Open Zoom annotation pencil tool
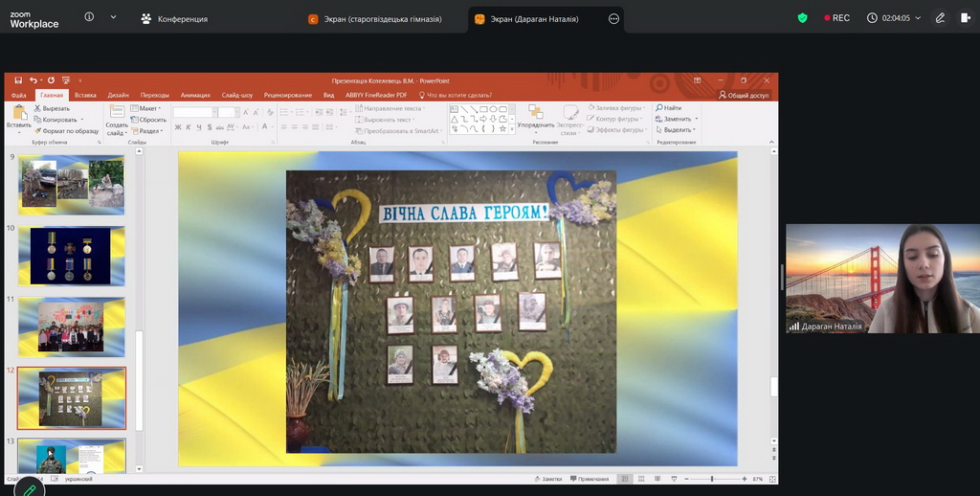 pos(941,18)
